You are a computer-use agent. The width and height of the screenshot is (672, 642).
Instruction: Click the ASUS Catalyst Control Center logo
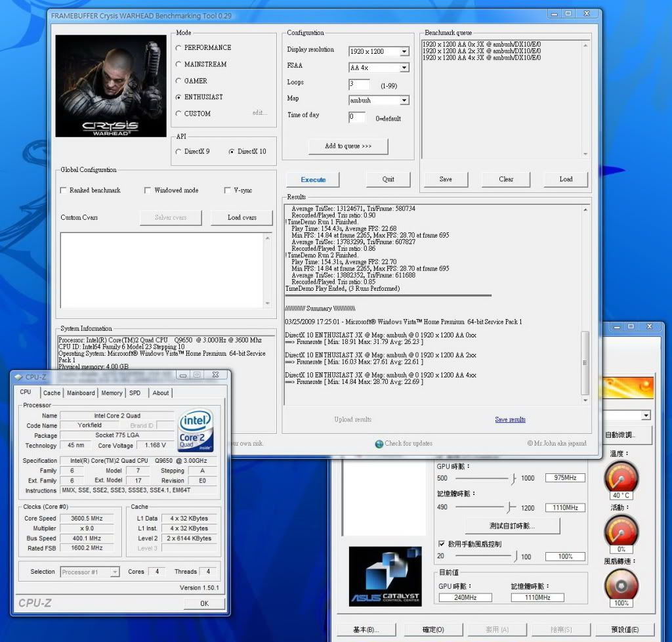(x=385, y=576)
